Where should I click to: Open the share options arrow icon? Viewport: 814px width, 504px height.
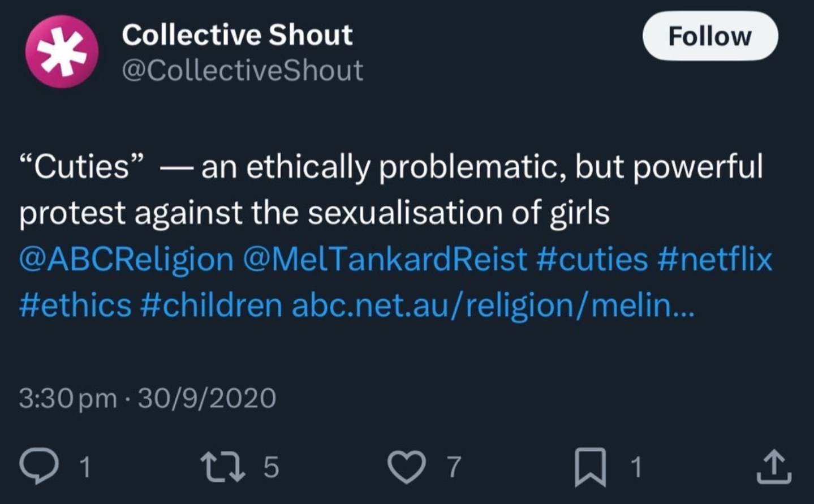point(774,467)
